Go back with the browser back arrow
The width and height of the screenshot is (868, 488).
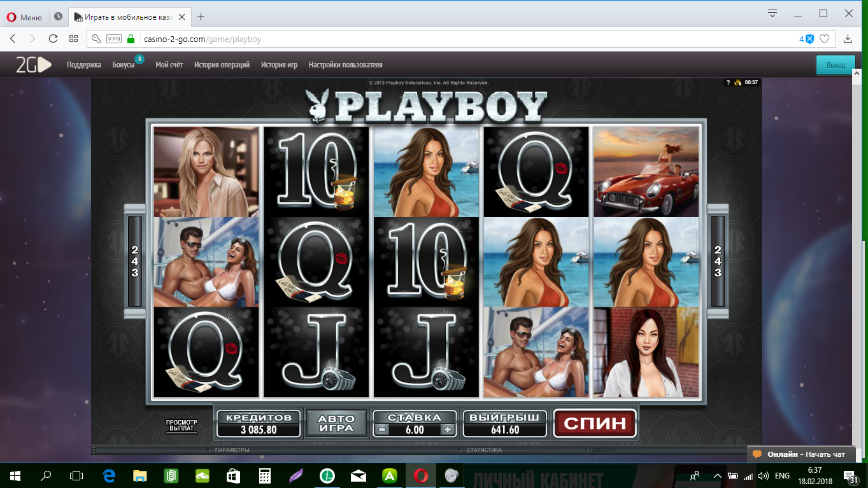coord(13,39)
